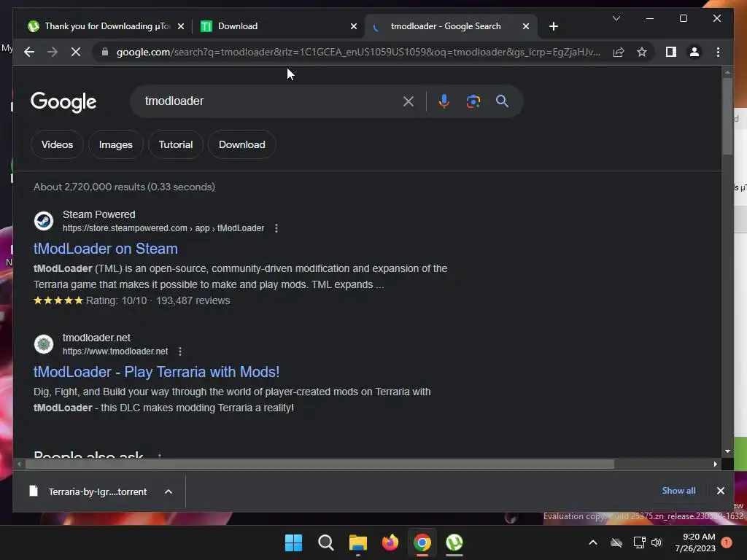The image size is (747, 560).
Task: Share this page from address bar
Action: pos(619,52)
